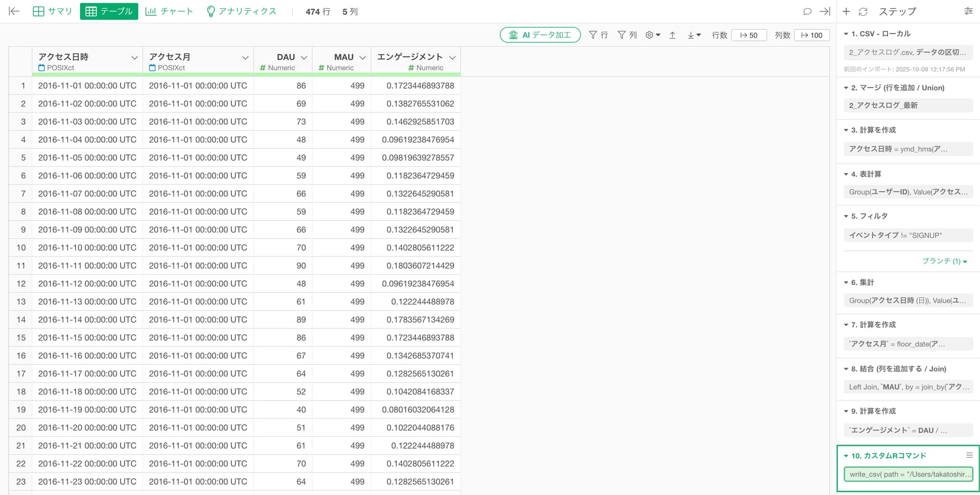Open the ブランチ (1) dropdown
This screenshot has height=495, width=980.
(x=944, y=261)
